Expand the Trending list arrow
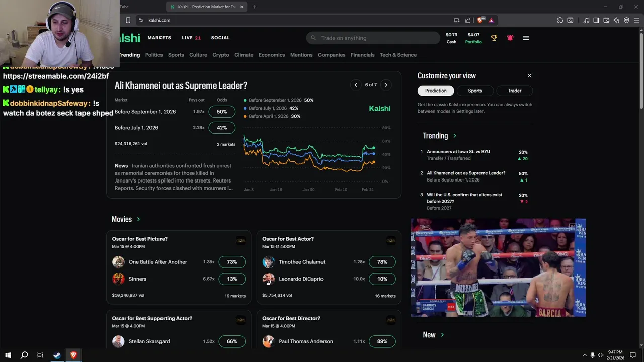The image size is (644, 362). click(455, 136)
